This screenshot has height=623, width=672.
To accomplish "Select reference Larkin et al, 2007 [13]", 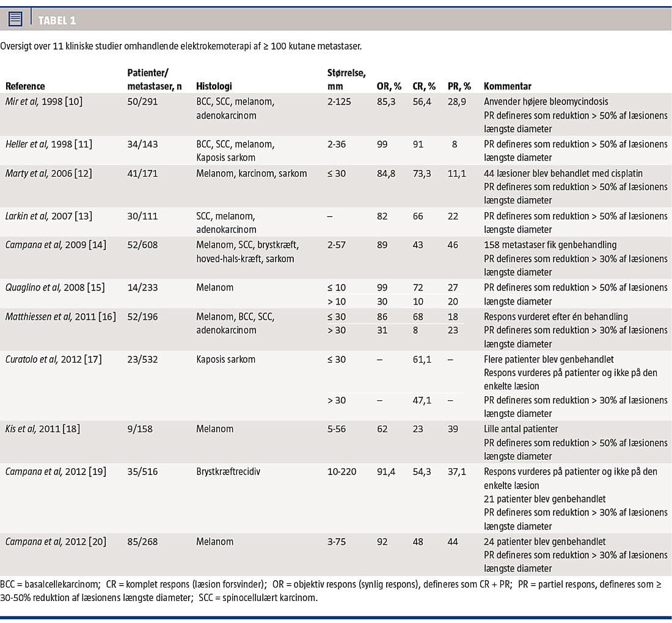I will 48,216.
